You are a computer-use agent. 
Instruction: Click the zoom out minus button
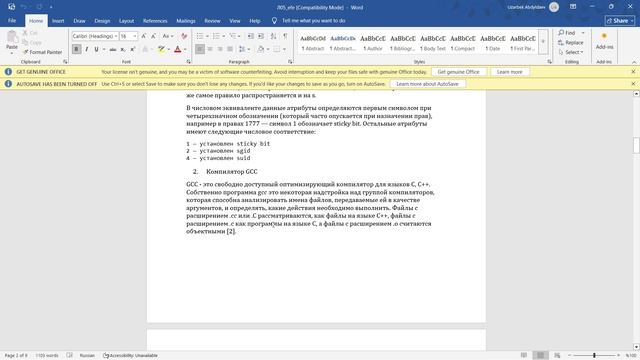click(569, 356)
